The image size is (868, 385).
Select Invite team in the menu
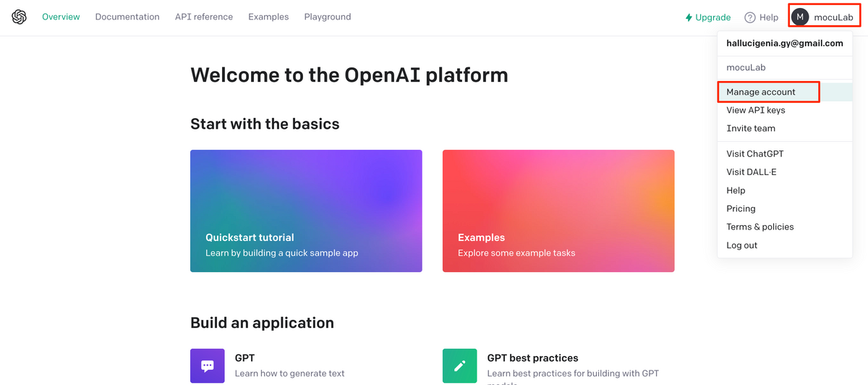pyautogui.click(x=785, y=128)
